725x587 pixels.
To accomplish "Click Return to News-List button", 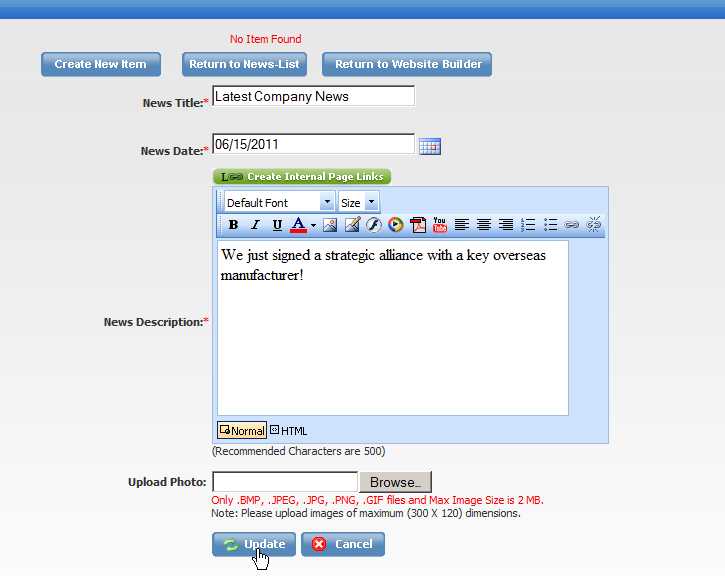I will tap(244, 64).
